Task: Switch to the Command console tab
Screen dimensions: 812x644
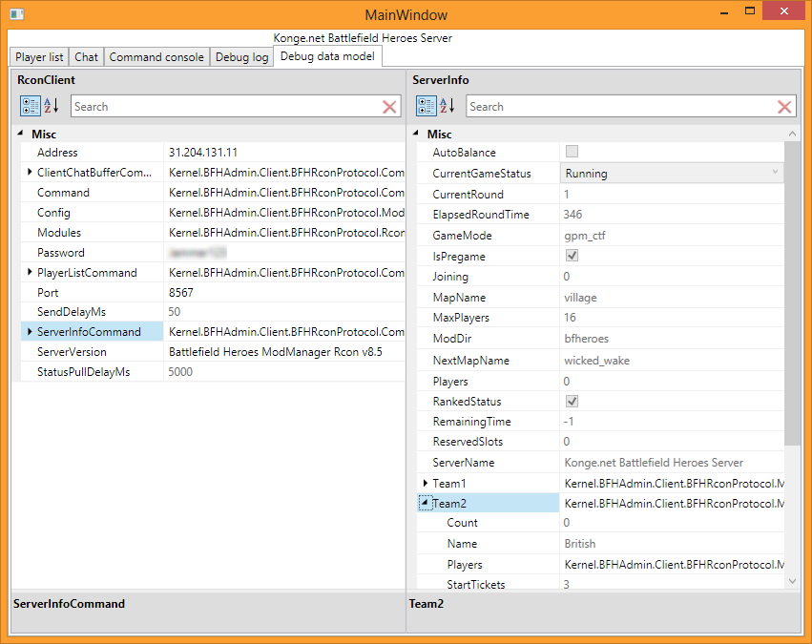Action: (156, 57)
